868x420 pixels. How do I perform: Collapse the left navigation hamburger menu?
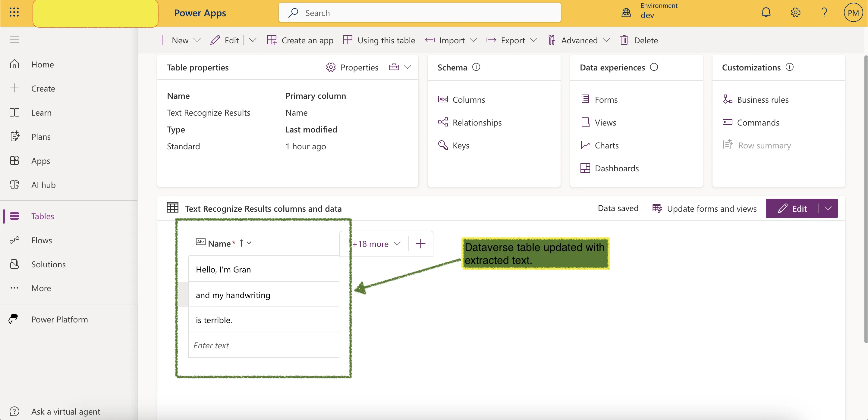point(14,39)
